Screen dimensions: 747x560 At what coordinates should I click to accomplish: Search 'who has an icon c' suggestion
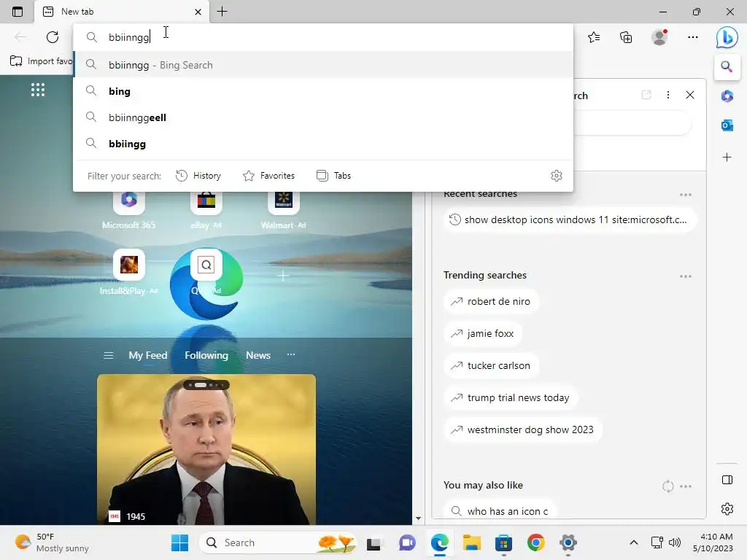tap(500, 511)
